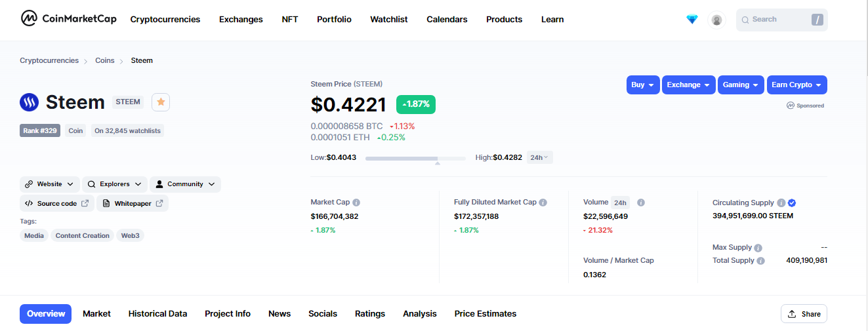Viewport: 868px width, 331px height.
Task: Switch to the Analysis tab
Action: pos(420,314)
